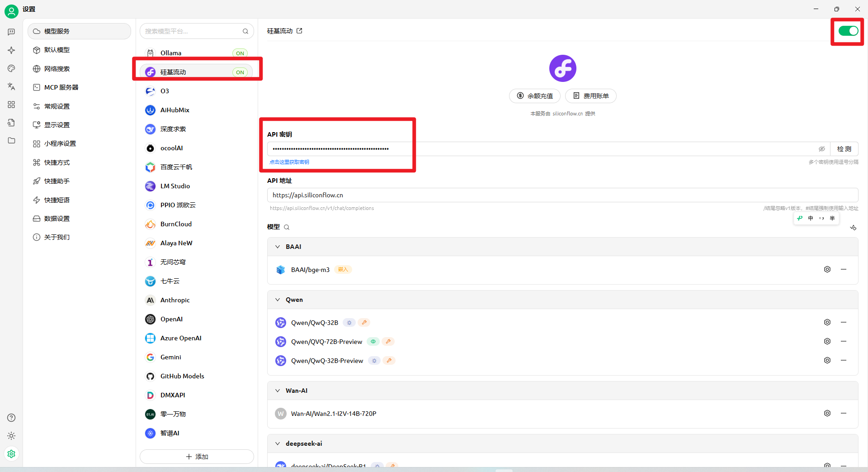Open the mini-apps grid icon in left rail
Image resolution: width=868 pixels, height=472 pixels.
(11, 105)
